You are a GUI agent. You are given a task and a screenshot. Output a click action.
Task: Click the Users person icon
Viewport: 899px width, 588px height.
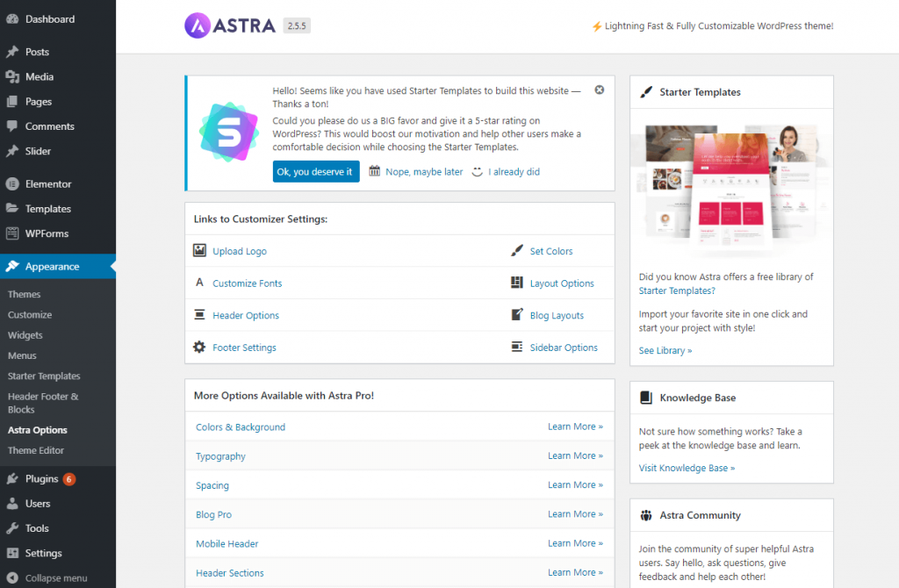pos(12,503)
